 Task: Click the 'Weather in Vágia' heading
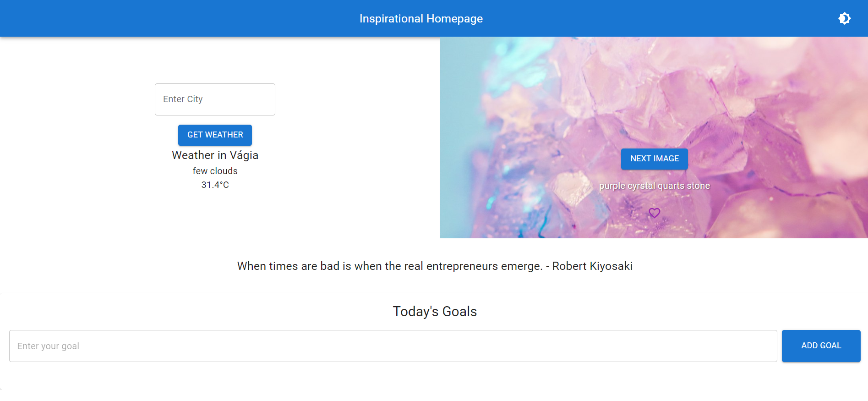pos(215,155)
